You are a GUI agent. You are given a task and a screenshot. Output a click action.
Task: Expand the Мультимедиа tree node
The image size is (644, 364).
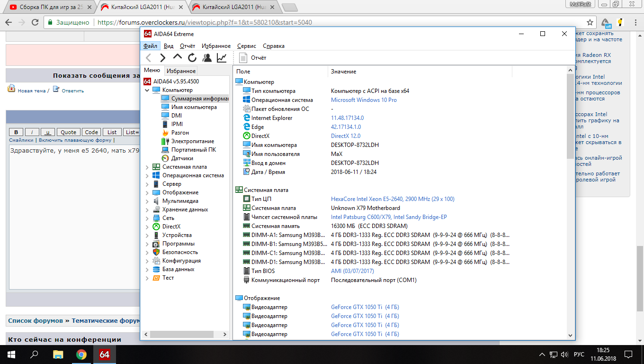147,201
